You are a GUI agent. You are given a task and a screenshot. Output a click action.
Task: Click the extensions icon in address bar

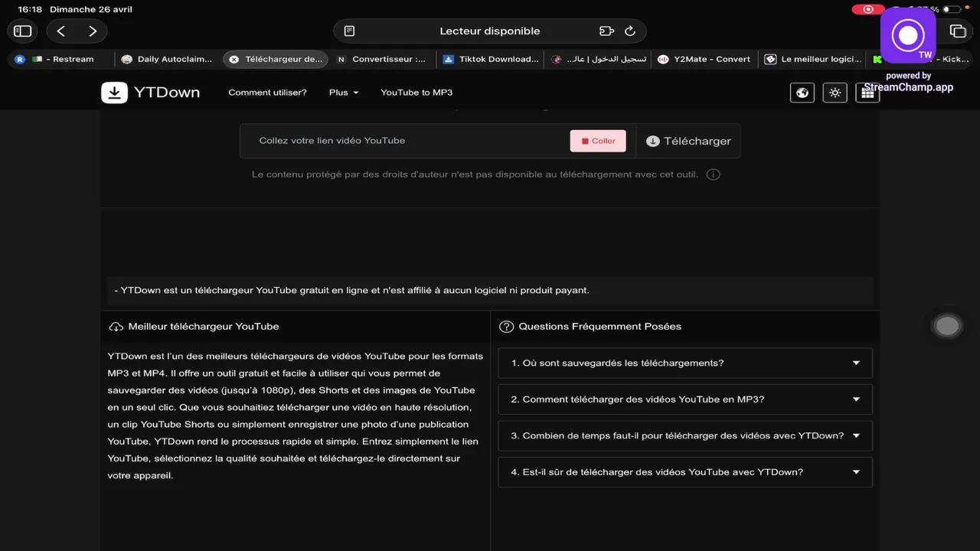(606, 31)
